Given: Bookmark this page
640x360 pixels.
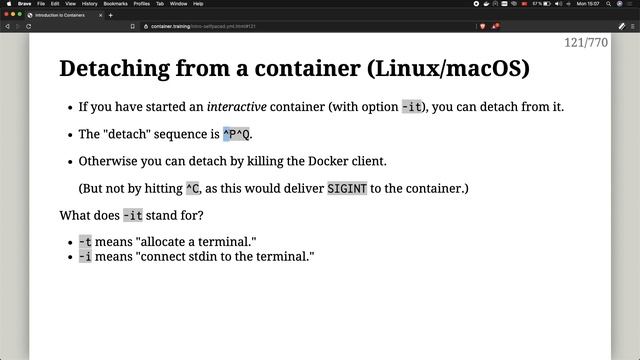Looking at the screenshot, I should tap(133, 26).
